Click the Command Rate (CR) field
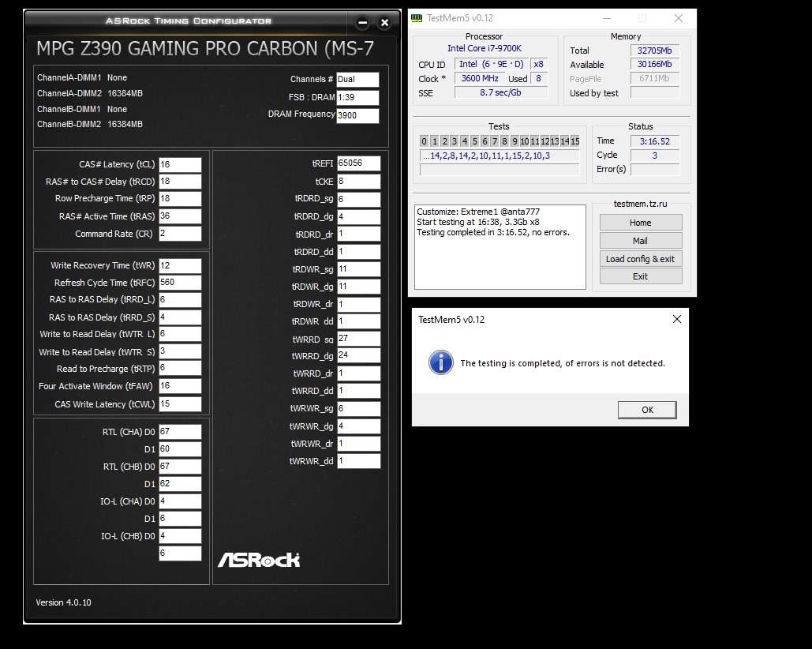The image size is (812, 649). click(x=180, y=234)
